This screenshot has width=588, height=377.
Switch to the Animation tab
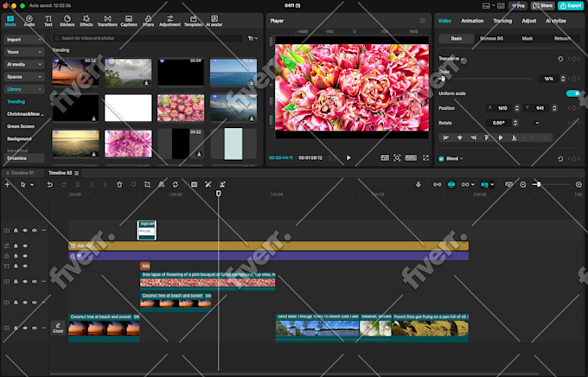pos(472,21)
